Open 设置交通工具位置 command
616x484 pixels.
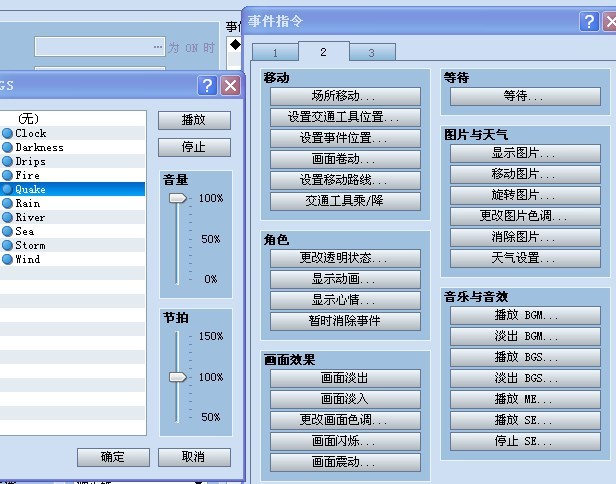[345, 117]
